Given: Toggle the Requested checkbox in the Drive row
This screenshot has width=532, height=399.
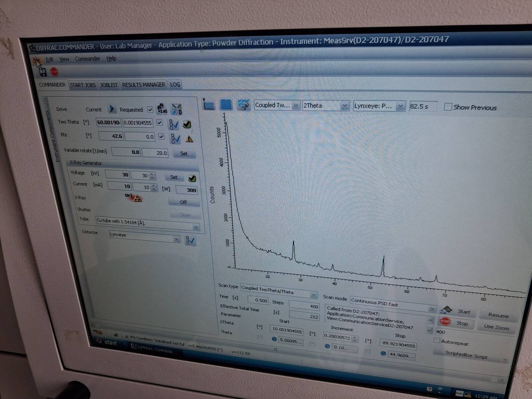Looking at the screenshot, I should pos(150,110).
